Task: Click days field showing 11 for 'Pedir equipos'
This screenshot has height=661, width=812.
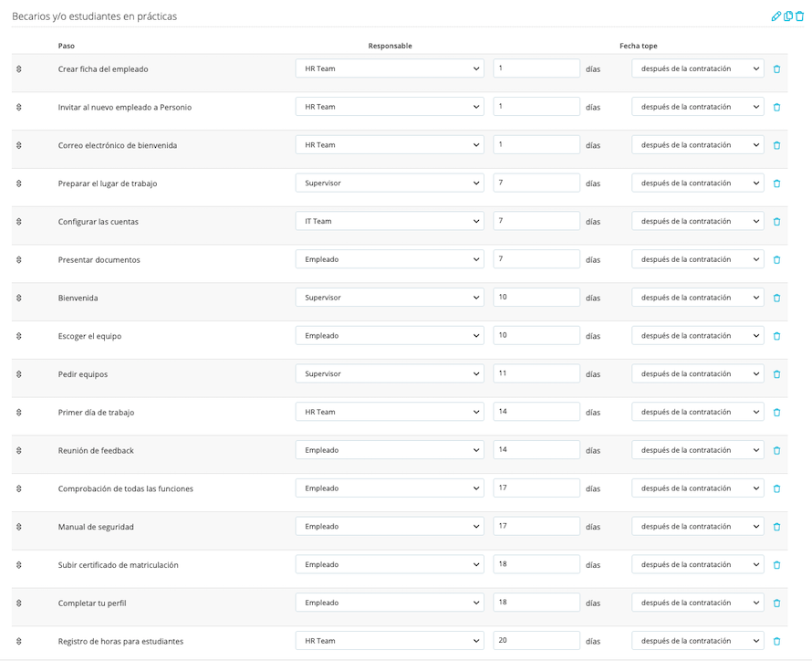Action: click(x=536, y=373)
